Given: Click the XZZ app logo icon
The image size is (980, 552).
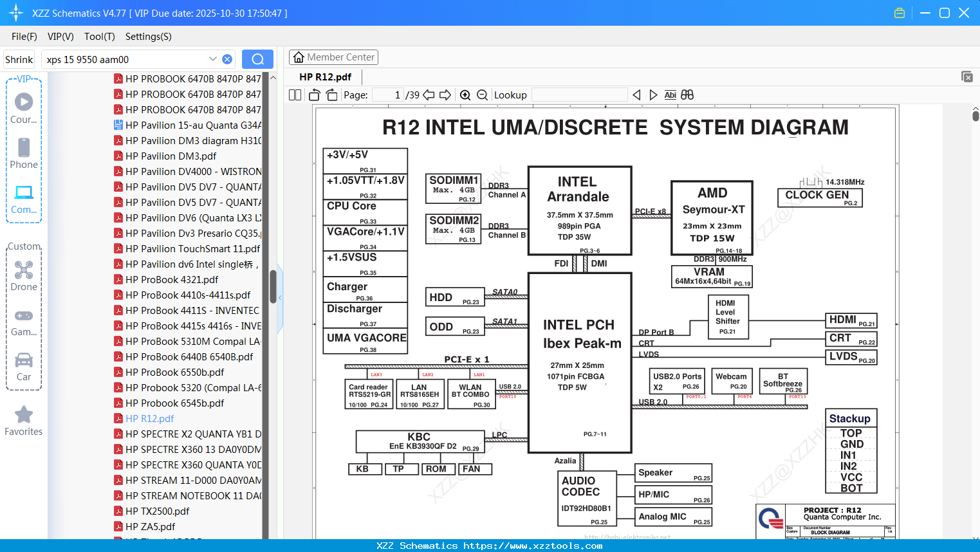Looking at the screenshot, I should coord(15,13).
